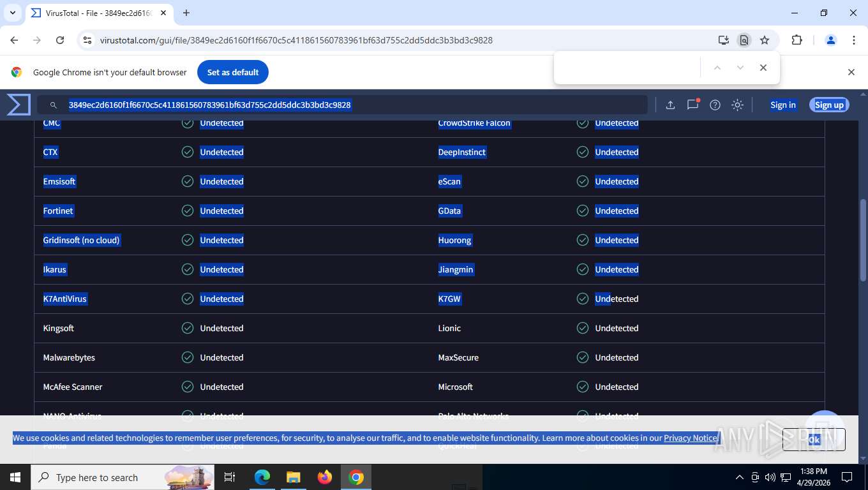The height and width of the screenshot is (490, 868).
Task: Click the DeepInstinct engine name
Action: pos(462,152)
